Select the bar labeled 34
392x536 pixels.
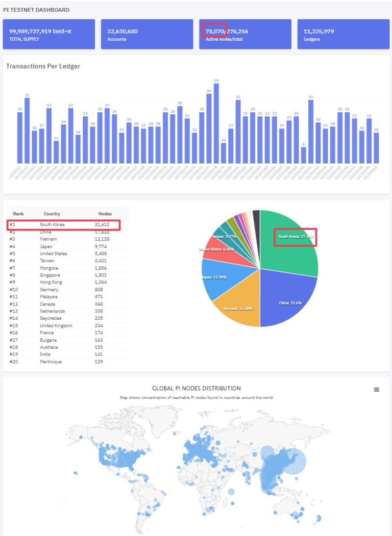pyautogui.click(x=209, y=128)
